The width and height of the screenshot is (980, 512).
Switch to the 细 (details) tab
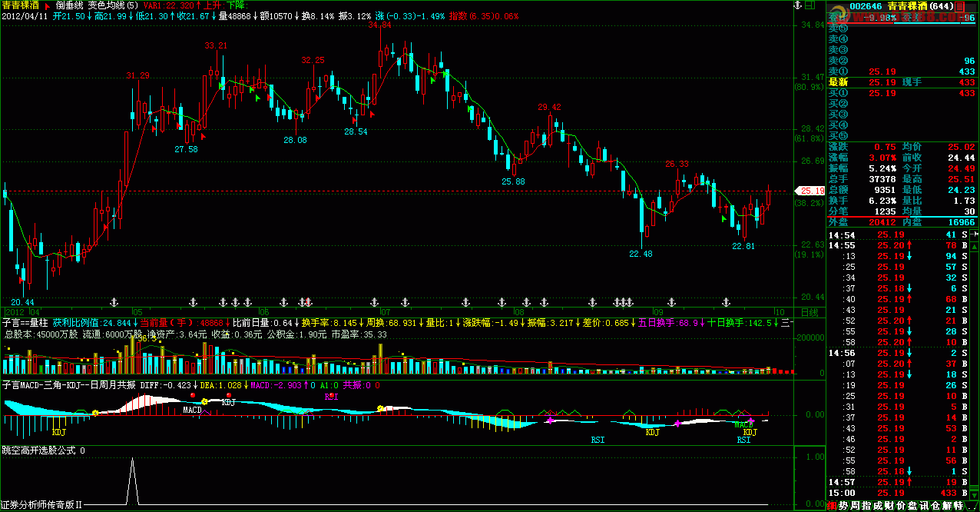click(x=832, y=506)
